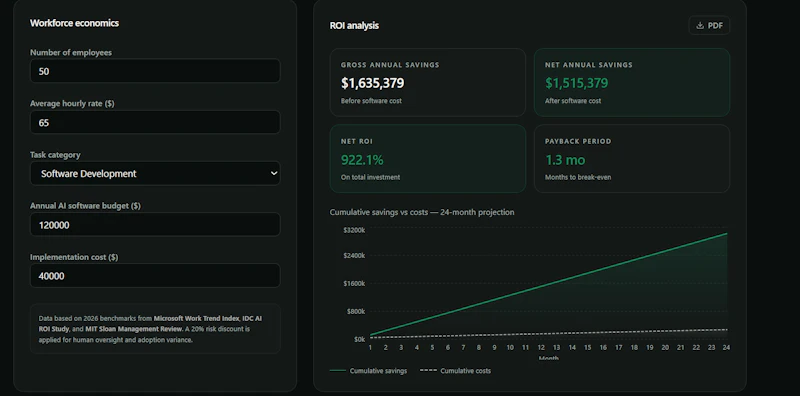Viewport: 800px width, 396px height.
Task: Click the $1600k axis label
Action: [x=354, y=283]
